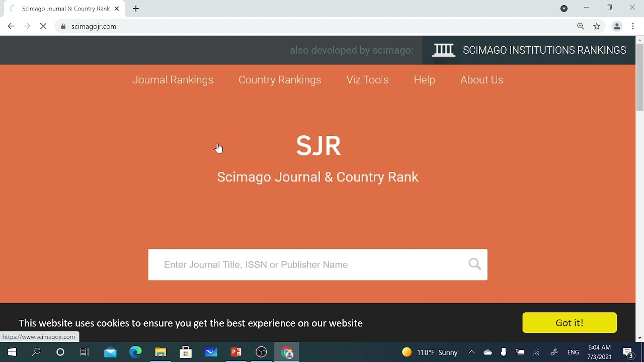Open Chrome three-dot menu
The height and width of the screenshot is (362, 644).
(x=633, y=26)
